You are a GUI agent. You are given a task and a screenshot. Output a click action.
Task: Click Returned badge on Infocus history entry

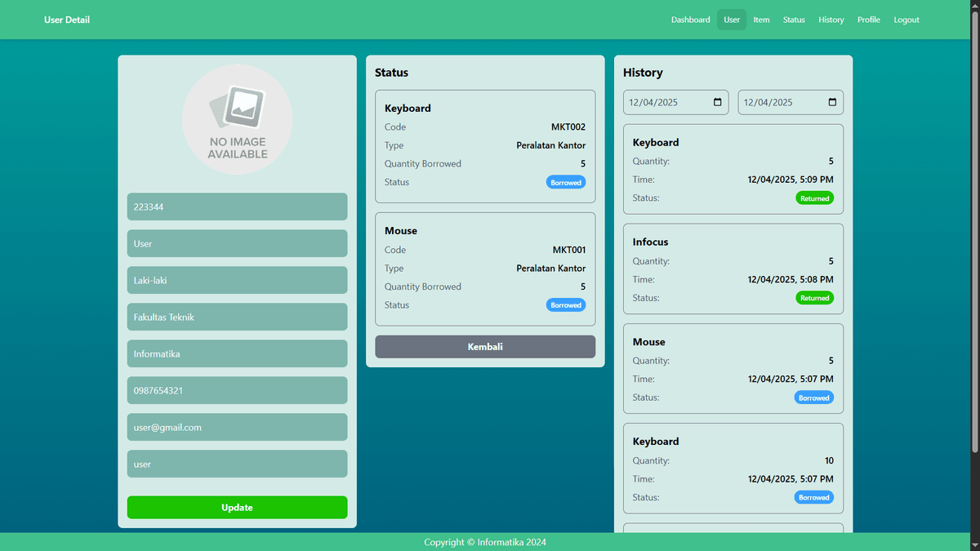pyautogui.click(x=815, y=298)
